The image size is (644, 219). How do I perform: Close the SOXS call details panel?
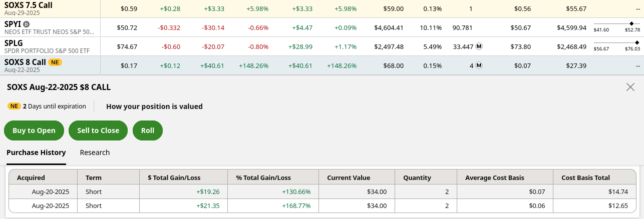[630, 87]
